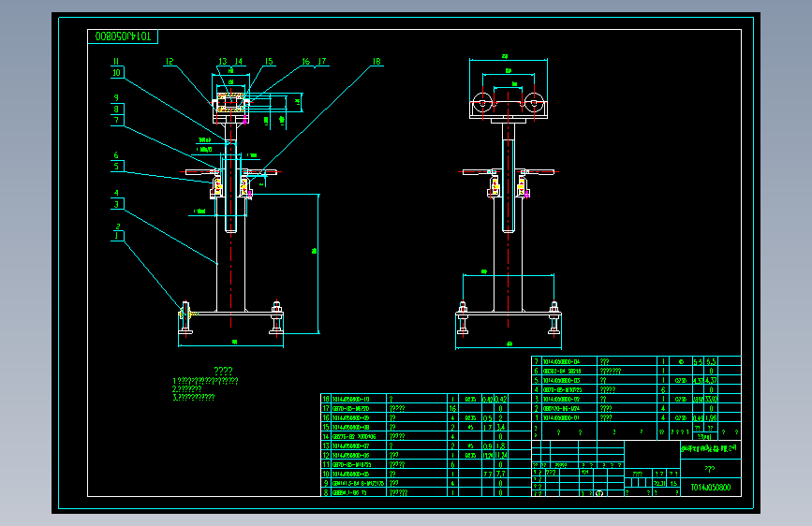
Task: Pick balloon callout number 18
Action: tap(376, 62)
